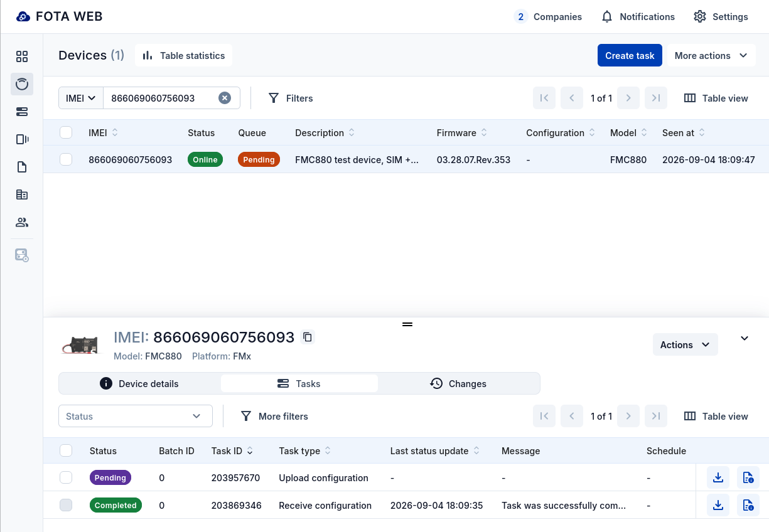Sort devices by IMEI column

[104, 132]
